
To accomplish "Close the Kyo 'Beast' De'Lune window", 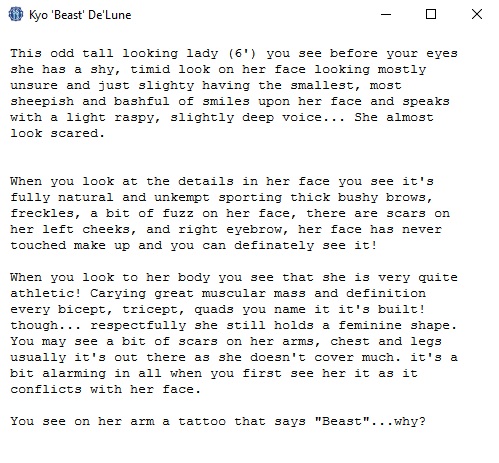I will (477, 14).
